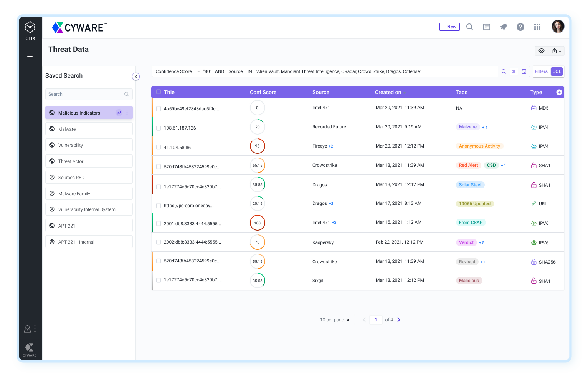Open the Threat Actor saved search
This screenshot has width=588, height=377.
(x=89, y=161)
